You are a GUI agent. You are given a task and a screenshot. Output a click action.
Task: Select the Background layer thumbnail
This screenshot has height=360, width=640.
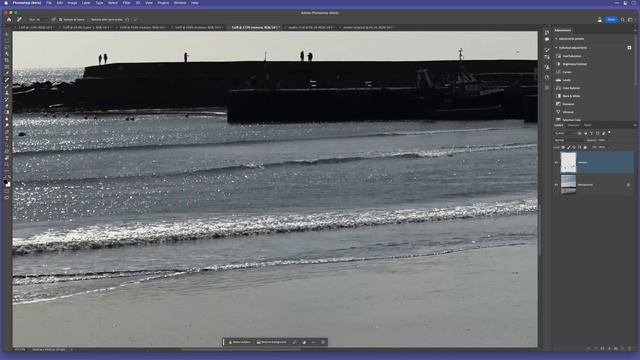(x=568, y=184)
